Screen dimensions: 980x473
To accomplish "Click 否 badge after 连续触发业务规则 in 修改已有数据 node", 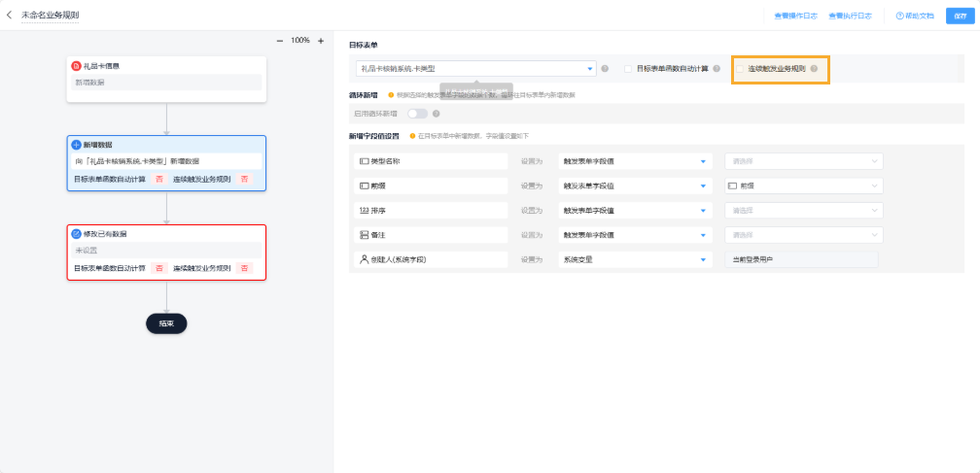I will [x=244, y=268].
